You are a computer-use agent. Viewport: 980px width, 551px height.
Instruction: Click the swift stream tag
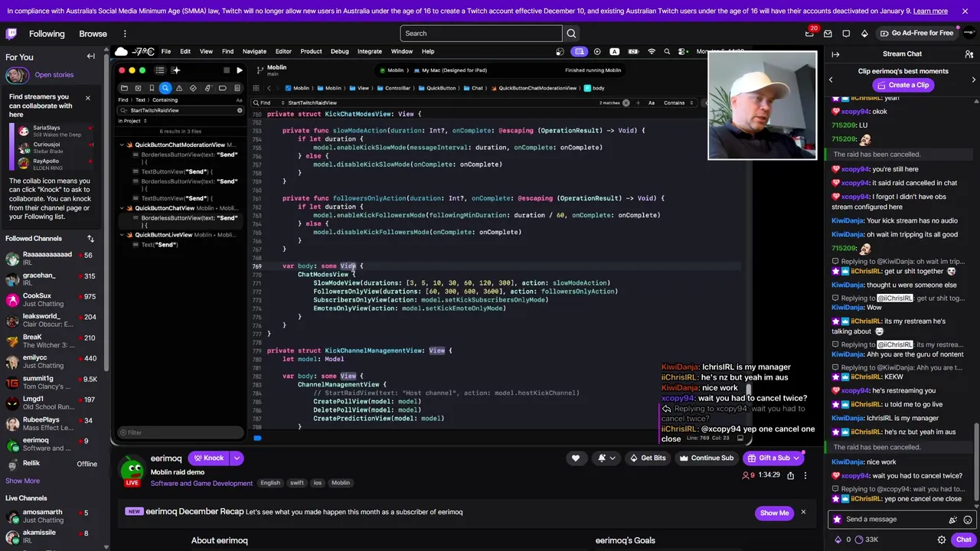tap(296, 483)
